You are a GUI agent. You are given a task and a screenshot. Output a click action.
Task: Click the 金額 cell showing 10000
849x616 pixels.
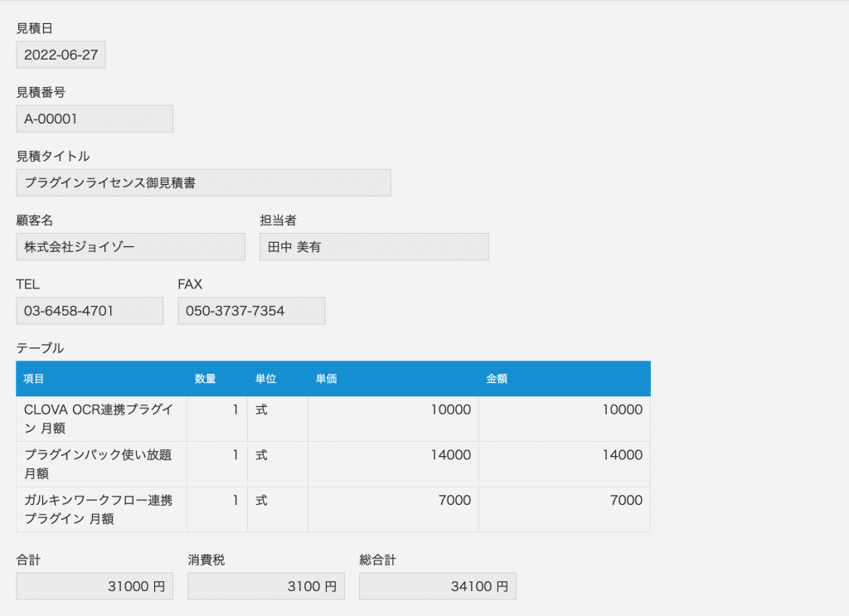[565, 419]
